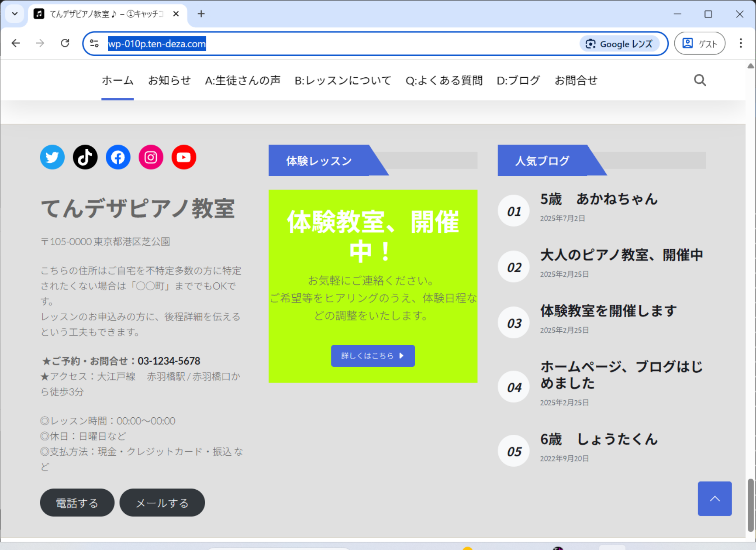The width and height of the screenshot is (756, 550).
Task: Click the Google Lens button in address bar
Action: 619,44
